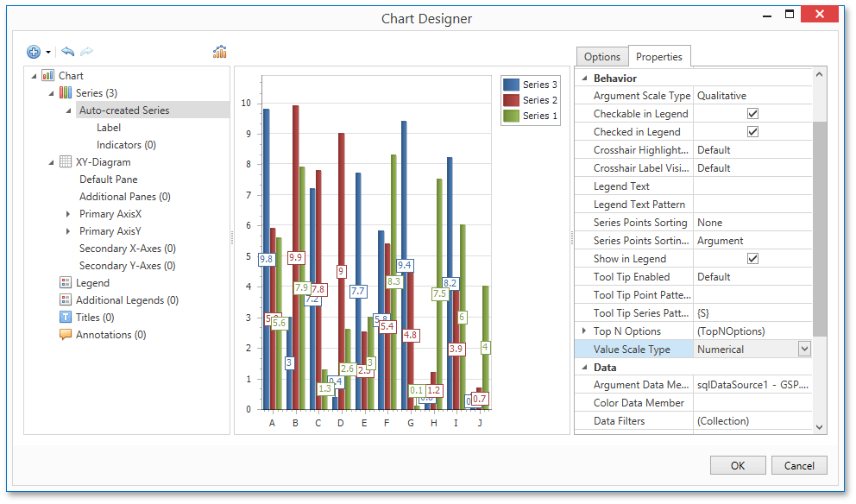Click the Redo arrow icon
Viewport: 856px width, 504px height.
pyautogui.click(x=85, y=51)
